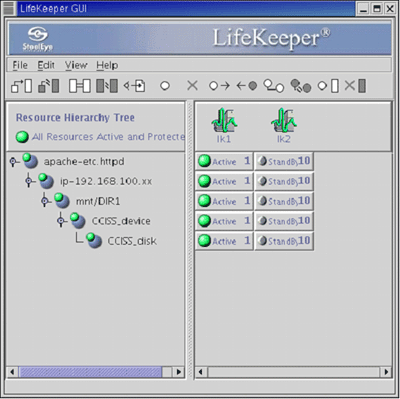This screenshot has height=399, width=400.
Task: Click the StandBy 10 cell for apache-etc.httpd
Action: point(284,161)
